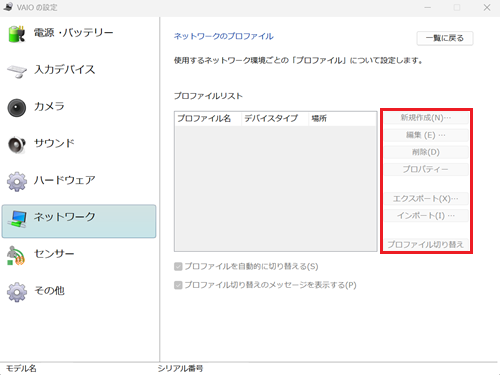500x375 pixels.
Task: Sort by プロファイル名 column header
Action: (x=208, y=119)
